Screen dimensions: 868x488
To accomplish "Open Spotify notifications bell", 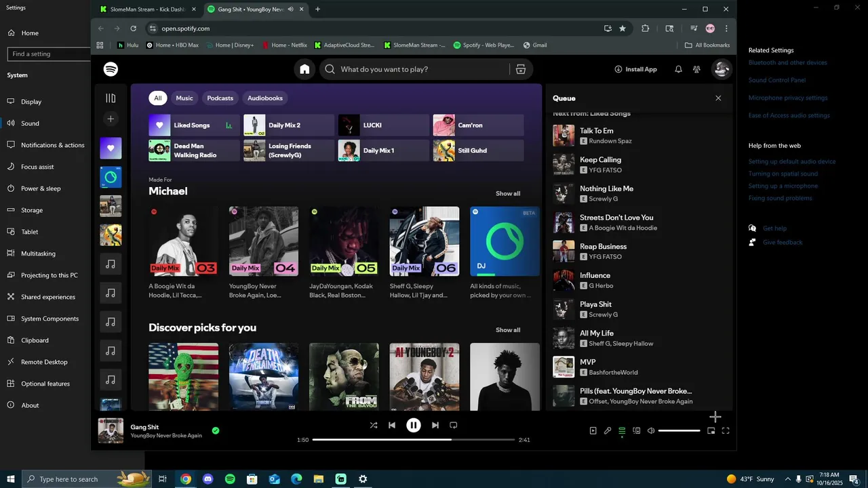I will [678, 69].
